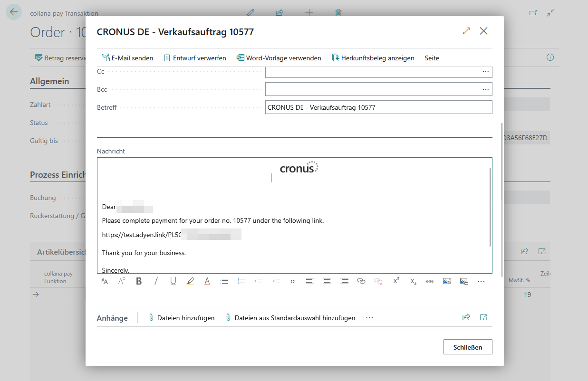Click the Schließen button
Viewport: 588px width, 381px height.
coord(468,347)
